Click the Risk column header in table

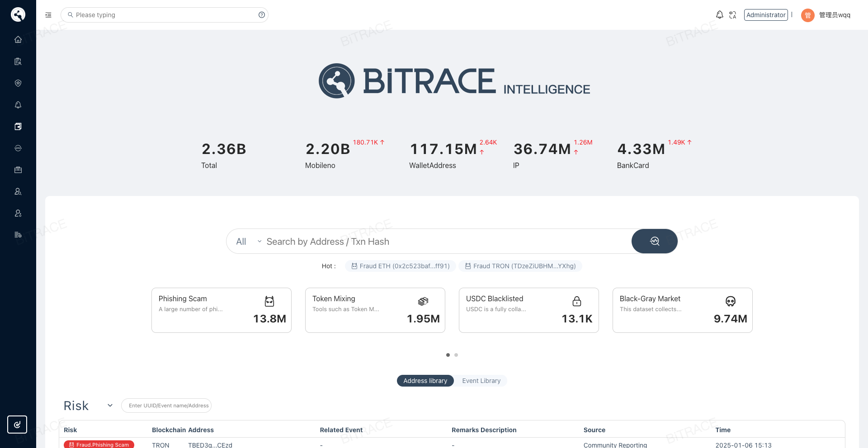pyautogui.click(x=71, y=430)
